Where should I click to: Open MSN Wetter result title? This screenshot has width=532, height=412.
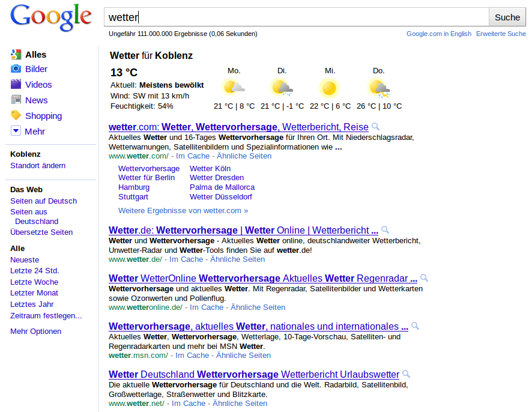(258, 327)
